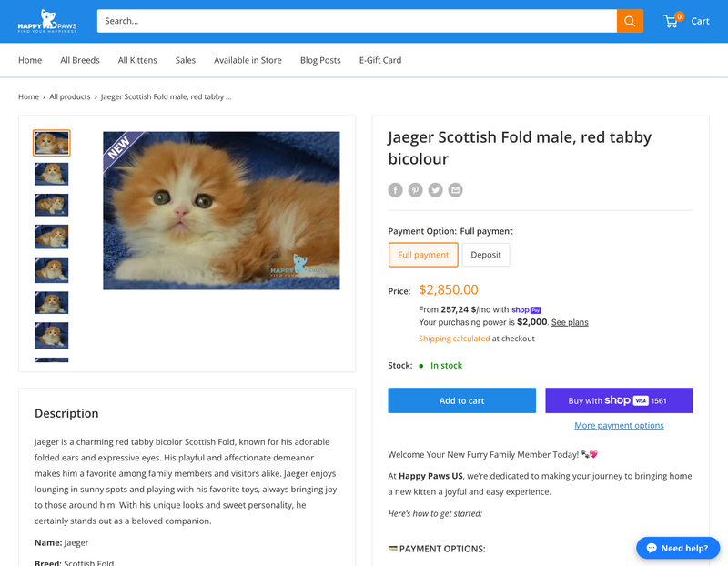Open the Need help chat bubble
728x566 pixels.
click(x=678, y=548)
